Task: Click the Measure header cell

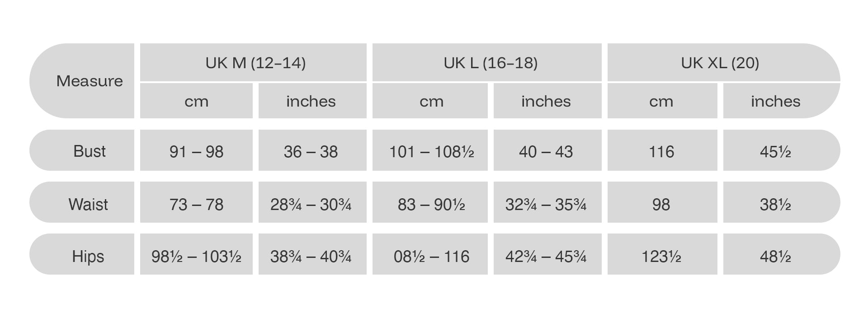Action: (x=90, y=81)
